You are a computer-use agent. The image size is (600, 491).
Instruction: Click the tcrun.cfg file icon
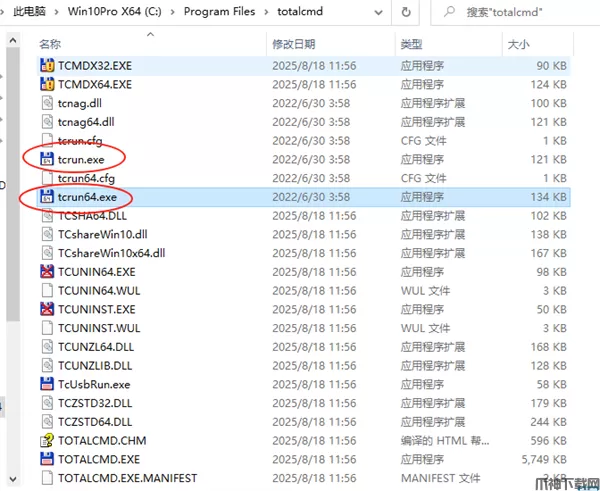pos(47,140)
